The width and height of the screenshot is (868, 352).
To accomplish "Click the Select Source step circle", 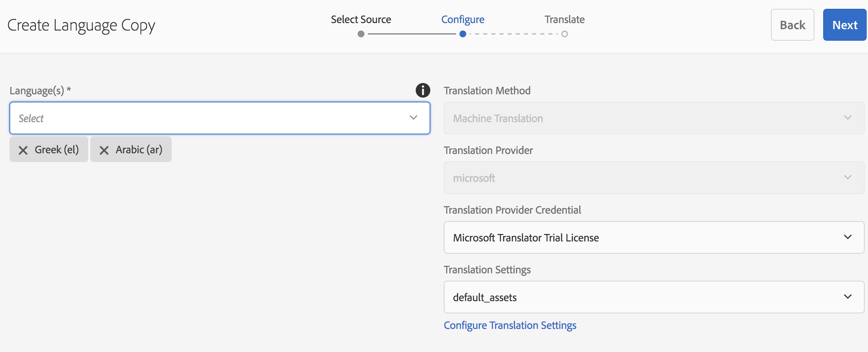I will 361,34.
